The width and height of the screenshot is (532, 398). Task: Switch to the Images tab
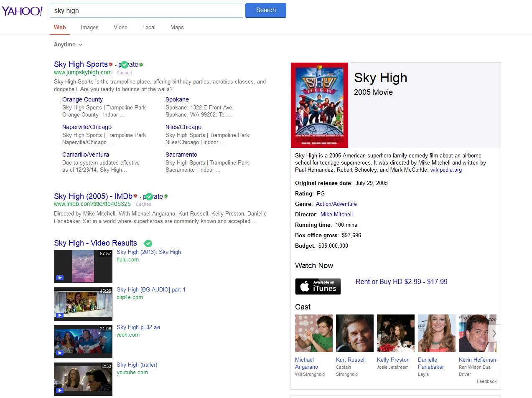(89, 28)
